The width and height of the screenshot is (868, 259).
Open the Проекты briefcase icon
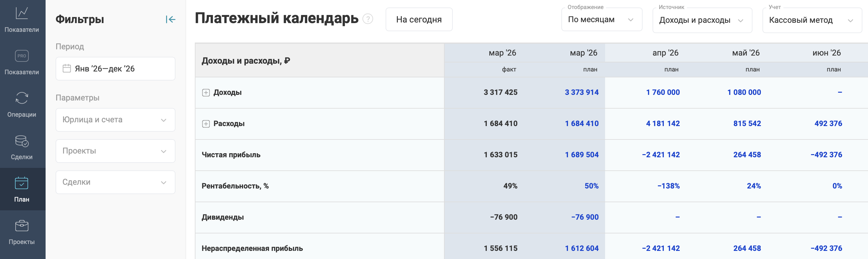(x=22, y=226)
